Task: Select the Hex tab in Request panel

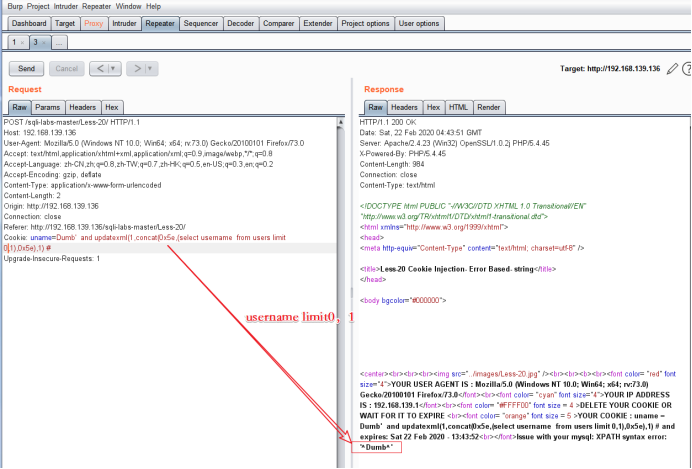Action: 112,107
